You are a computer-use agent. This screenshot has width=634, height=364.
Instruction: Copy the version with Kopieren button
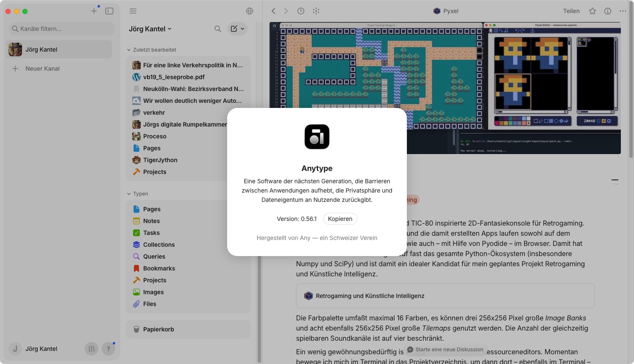[340, 219]
